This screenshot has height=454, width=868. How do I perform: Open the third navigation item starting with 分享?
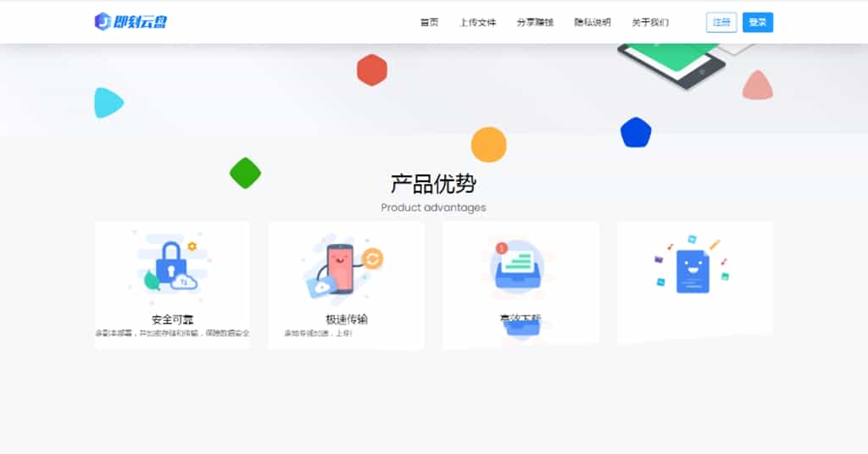pos(535,22)
